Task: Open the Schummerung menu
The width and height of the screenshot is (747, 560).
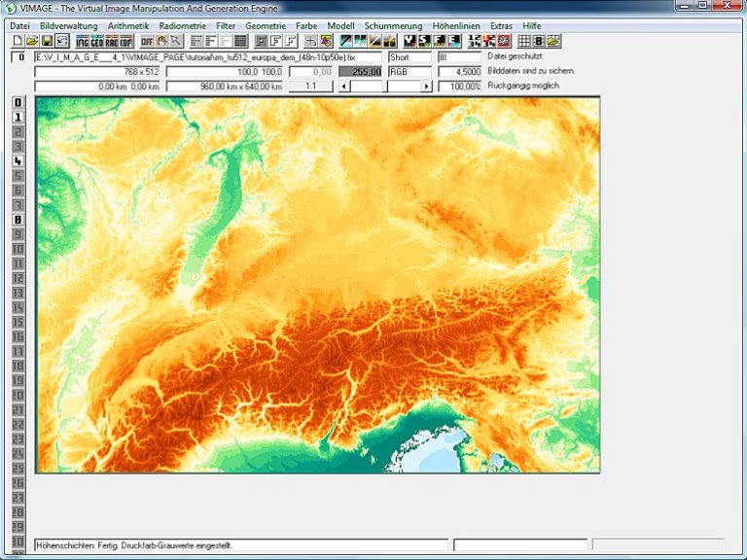Action: coord(393,24)
